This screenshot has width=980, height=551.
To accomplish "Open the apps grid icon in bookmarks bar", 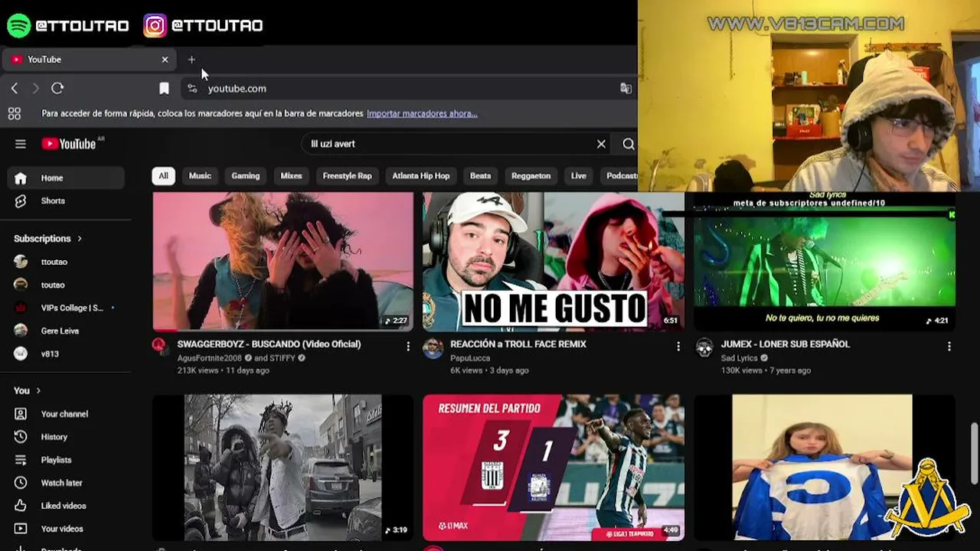I will tap(15, 114).
